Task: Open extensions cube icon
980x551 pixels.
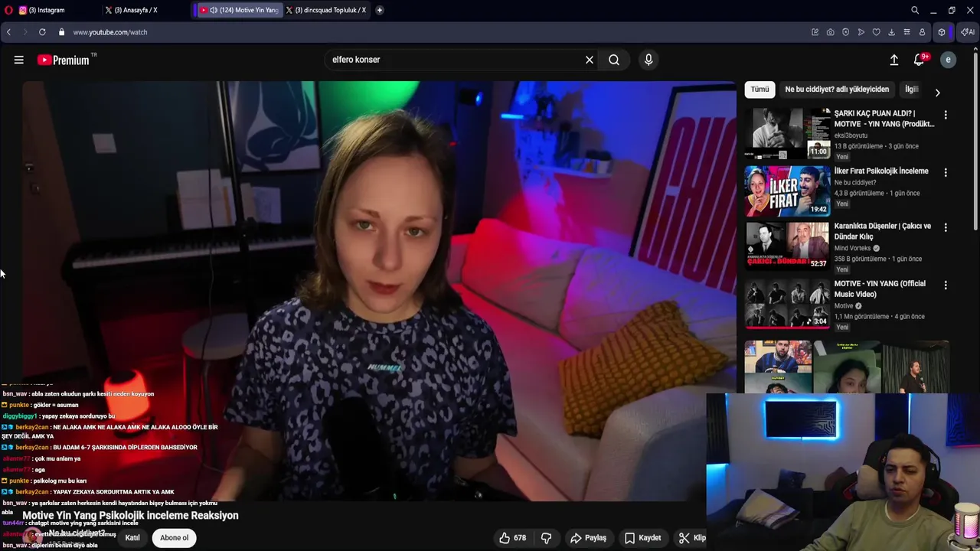Action: 942,32
